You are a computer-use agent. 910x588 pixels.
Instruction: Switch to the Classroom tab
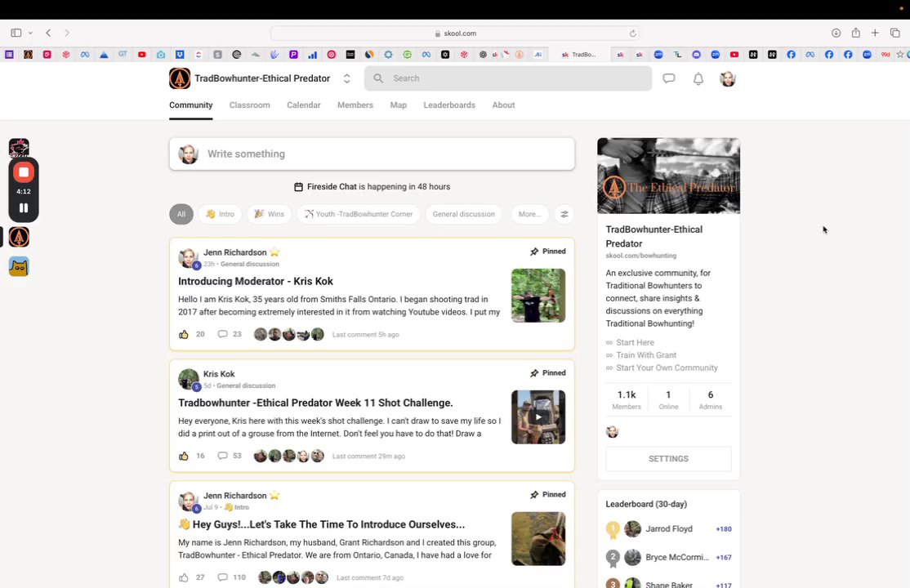[249, 105]
